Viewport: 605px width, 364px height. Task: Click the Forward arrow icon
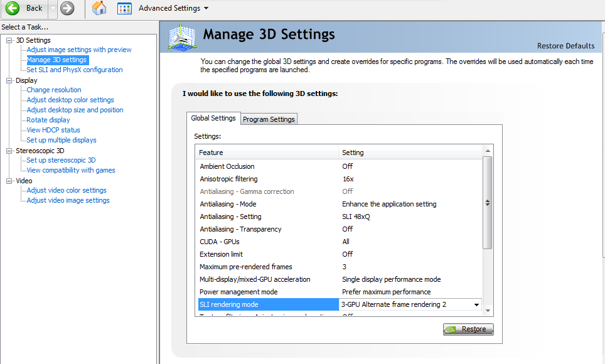pos(67,8)
